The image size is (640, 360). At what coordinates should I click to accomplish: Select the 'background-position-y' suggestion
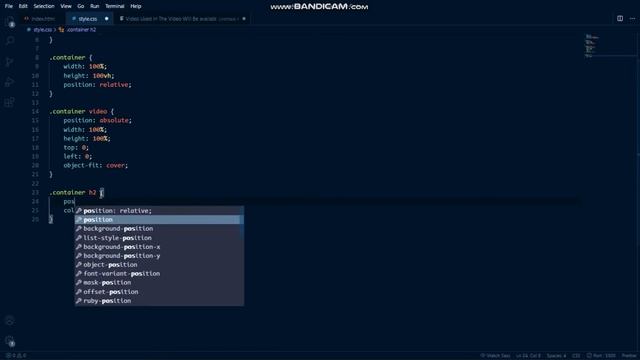[159, 256]
